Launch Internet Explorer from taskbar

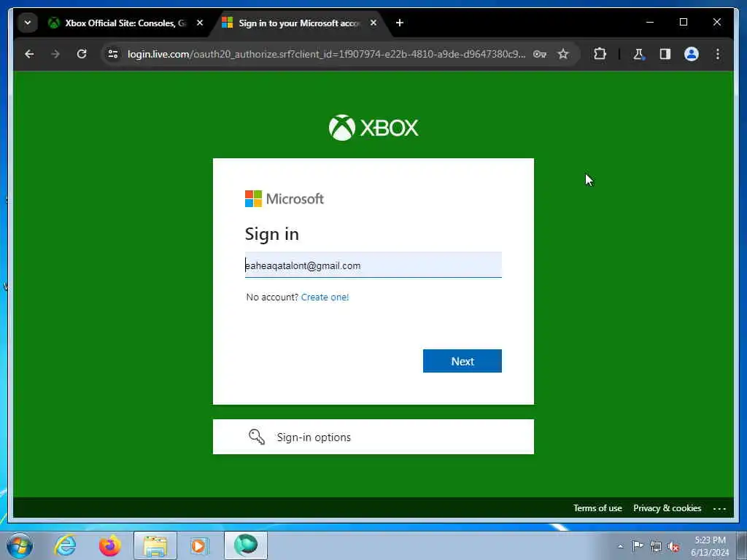coord(65,545)
